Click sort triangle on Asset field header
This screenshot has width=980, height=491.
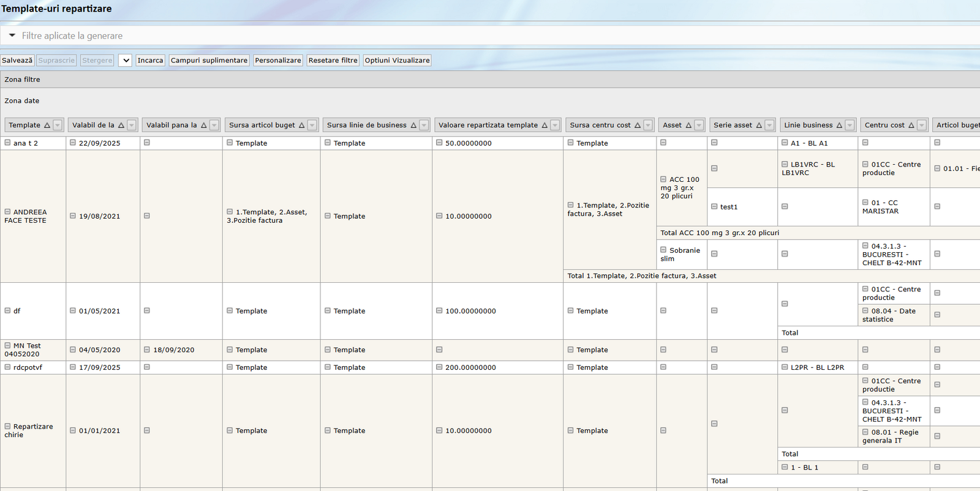click(x=688, y=126)
